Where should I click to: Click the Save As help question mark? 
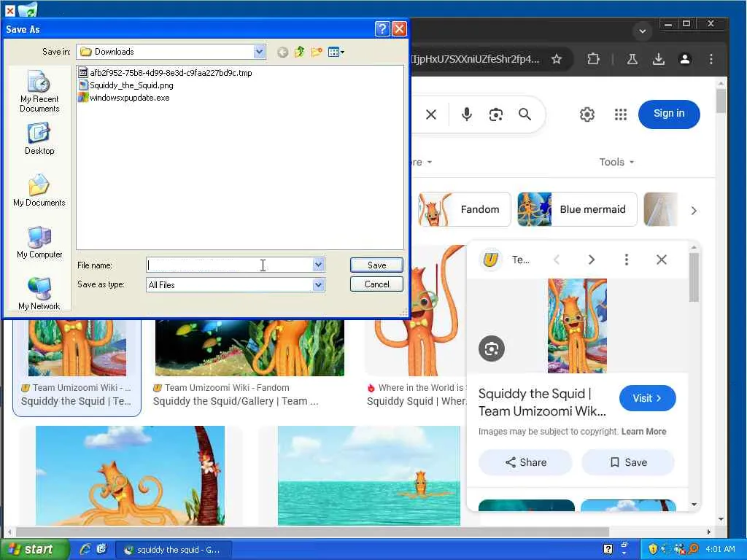point(382,29)
